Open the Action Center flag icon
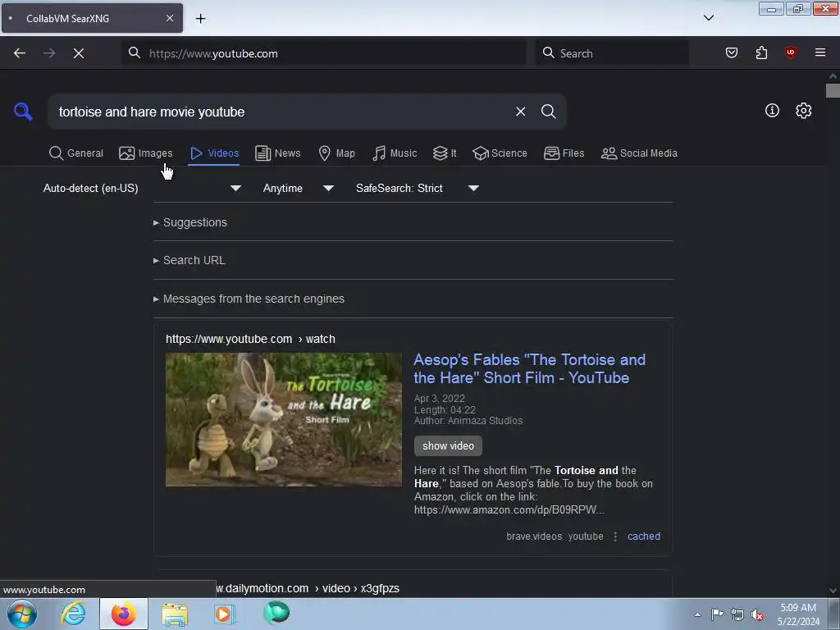840x630 pixels. tap(717, 614)
